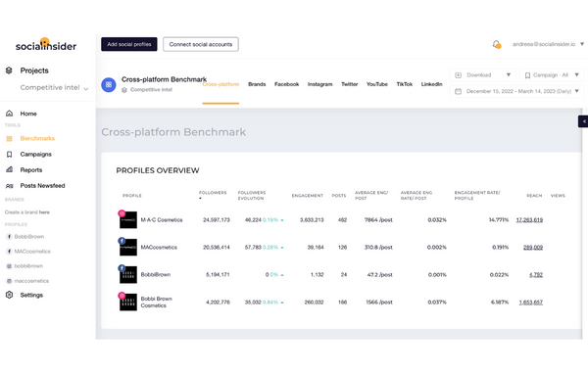Switch to the Instagram tab
This screenshot has height=373, width=588.
coord(319,84)
